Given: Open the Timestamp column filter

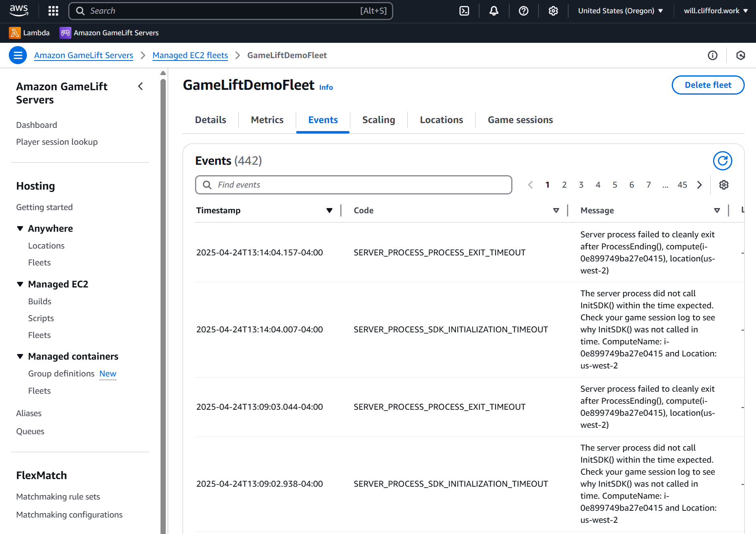Looking at the screenshot, I should click(x=329, y=210).
